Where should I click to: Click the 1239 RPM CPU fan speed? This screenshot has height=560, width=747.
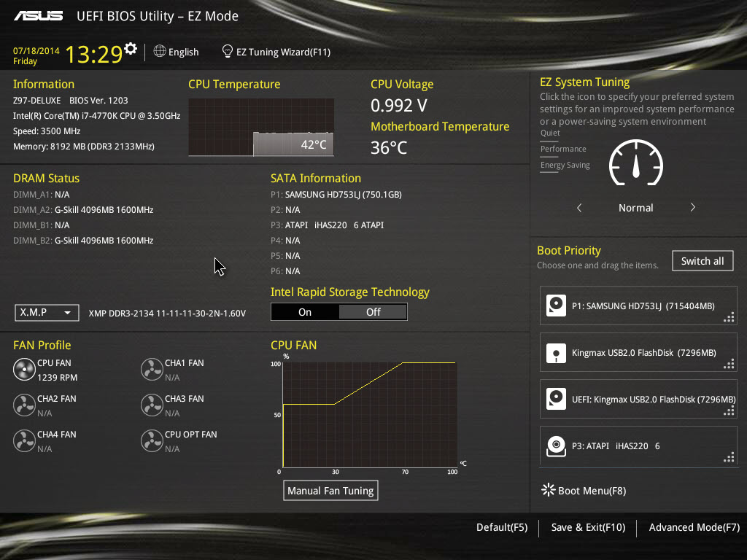click(x=57, y=378)
